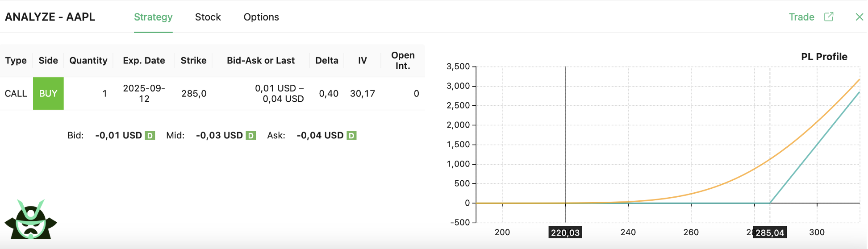Click the 285,04 strike marker label
Viewport: 868px width, 249px height.
[x=770, y=232]
